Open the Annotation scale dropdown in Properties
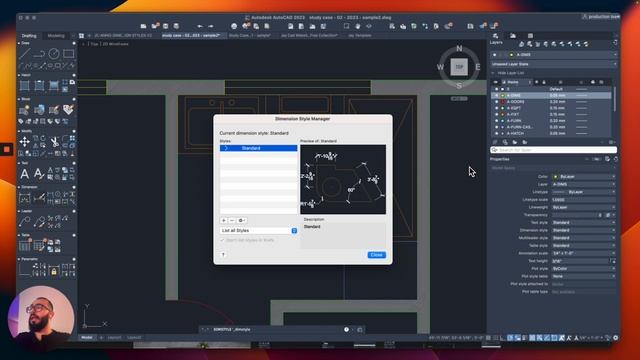This screenshot has width=640, height=360. (x=583, y=253)
